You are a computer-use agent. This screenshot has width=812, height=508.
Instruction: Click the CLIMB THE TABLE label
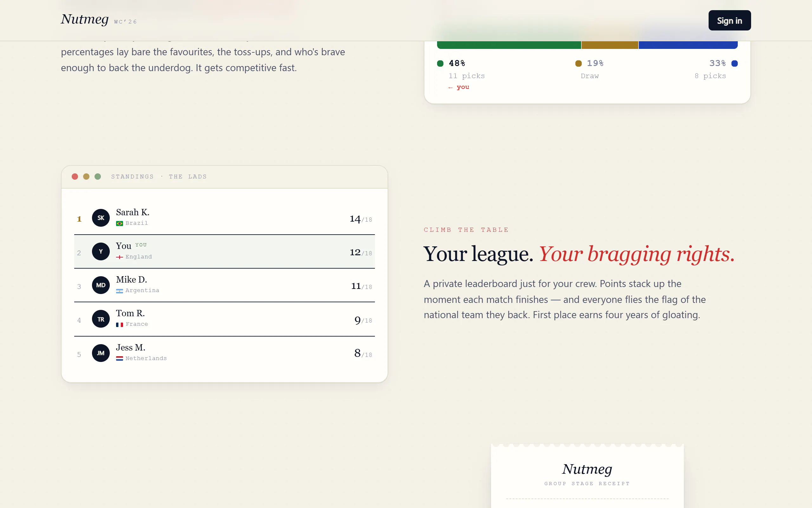(x=466, y=230)
